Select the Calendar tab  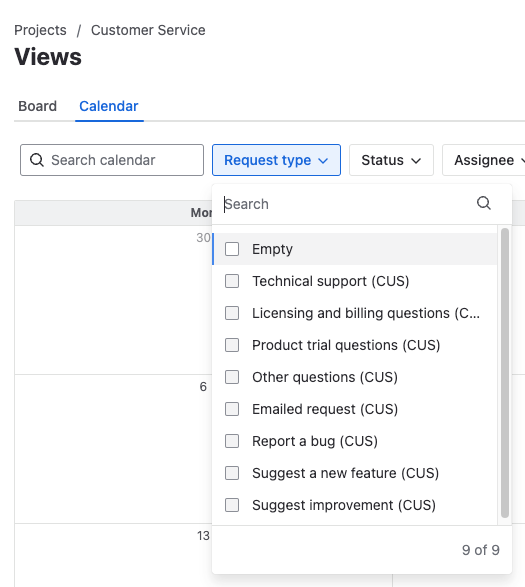click(109, 106)
